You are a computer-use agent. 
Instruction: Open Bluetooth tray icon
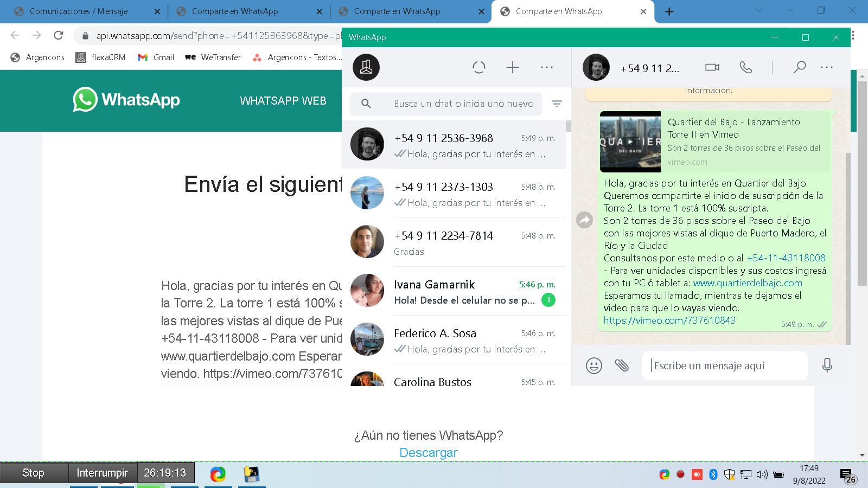(x=713, y=474)
